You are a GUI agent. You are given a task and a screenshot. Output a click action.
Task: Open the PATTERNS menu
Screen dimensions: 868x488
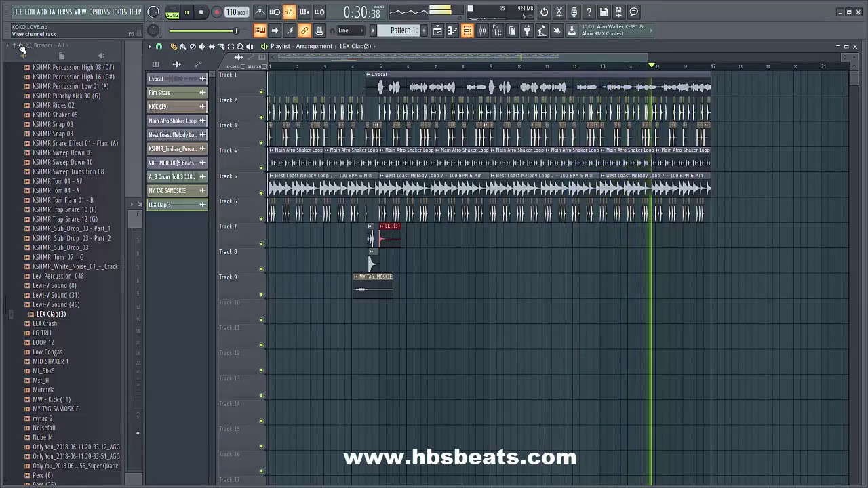coord(60,12)
